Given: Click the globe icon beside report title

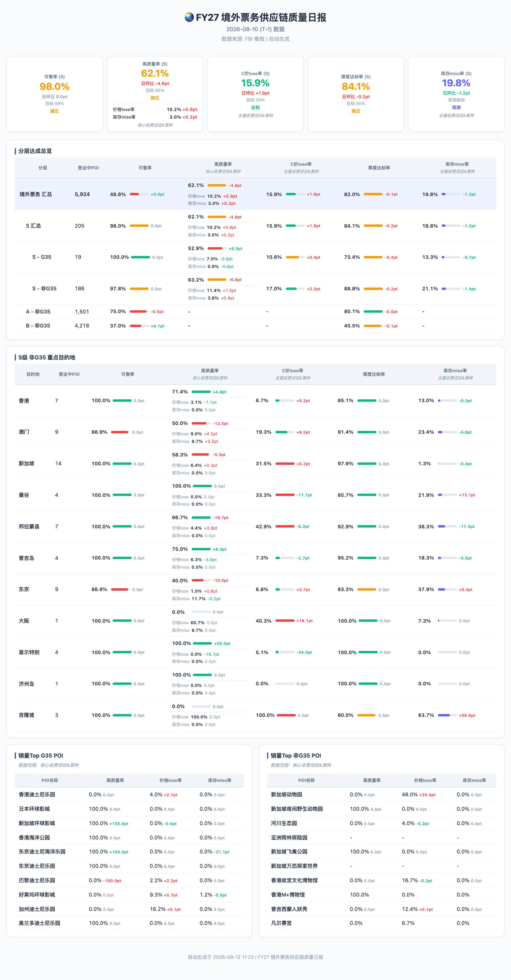Looking at the screenshot, I should pyautogui.click(x=189, y=18).
